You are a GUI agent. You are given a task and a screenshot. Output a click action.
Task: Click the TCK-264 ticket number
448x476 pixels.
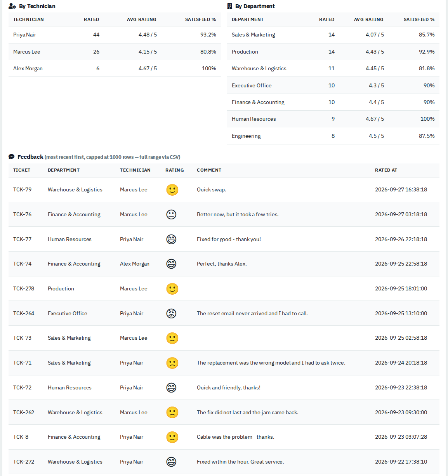tap(24, 313)
